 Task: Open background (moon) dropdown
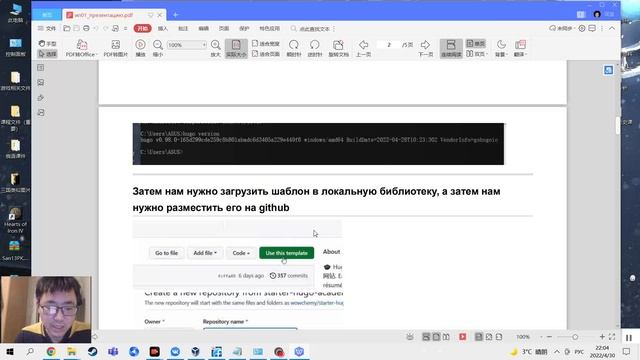[x=501, y=48]
